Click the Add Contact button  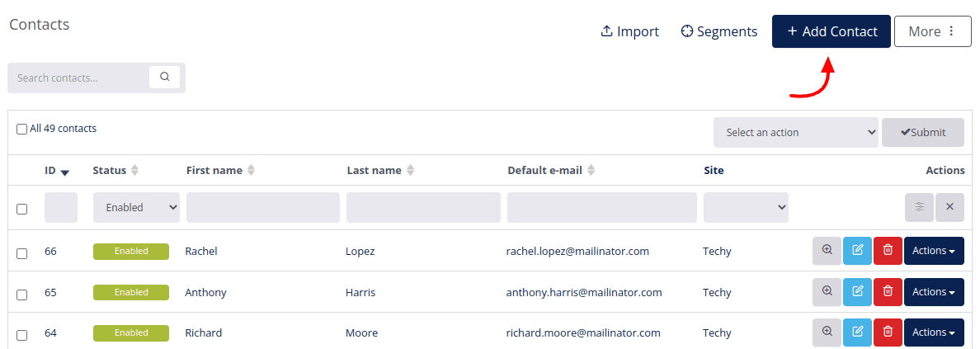(x=832, y=31)
